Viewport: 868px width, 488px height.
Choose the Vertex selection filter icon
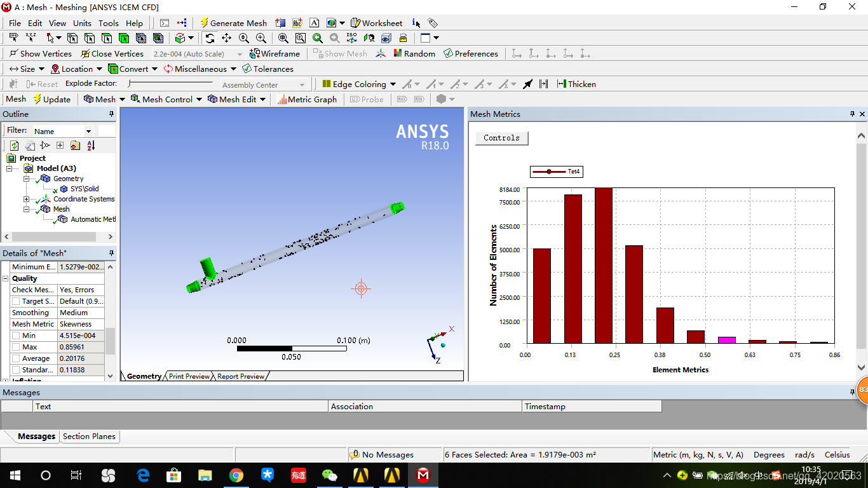(x=72, y=38)
